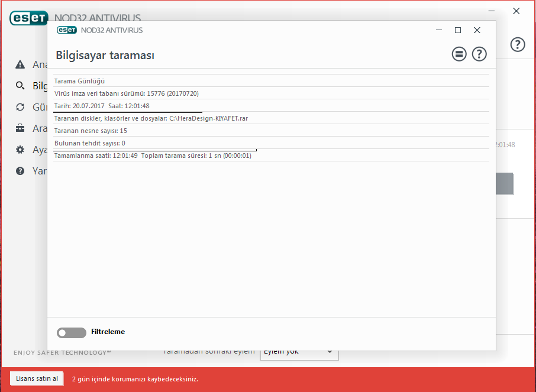Select the Tarama Günlüğü log row
Viewport: 536px width, 392px height.
pos(271,81)
